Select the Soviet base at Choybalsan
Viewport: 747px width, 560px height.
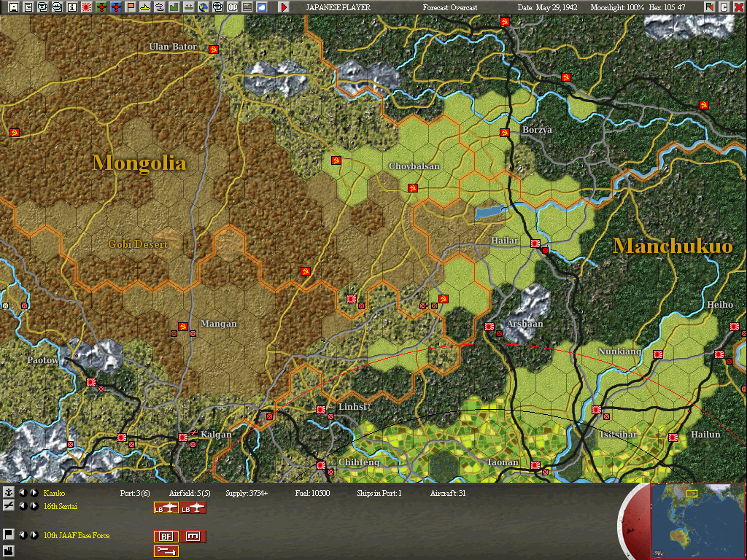pyautogui.click(x=413, y=188)
